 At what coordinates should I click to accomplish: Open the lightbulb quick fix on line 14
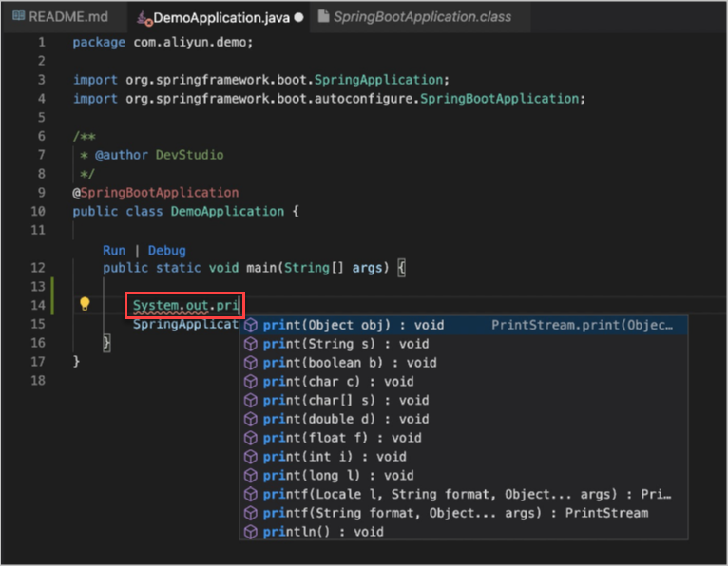pyautogui.click(x=85, y=304)
